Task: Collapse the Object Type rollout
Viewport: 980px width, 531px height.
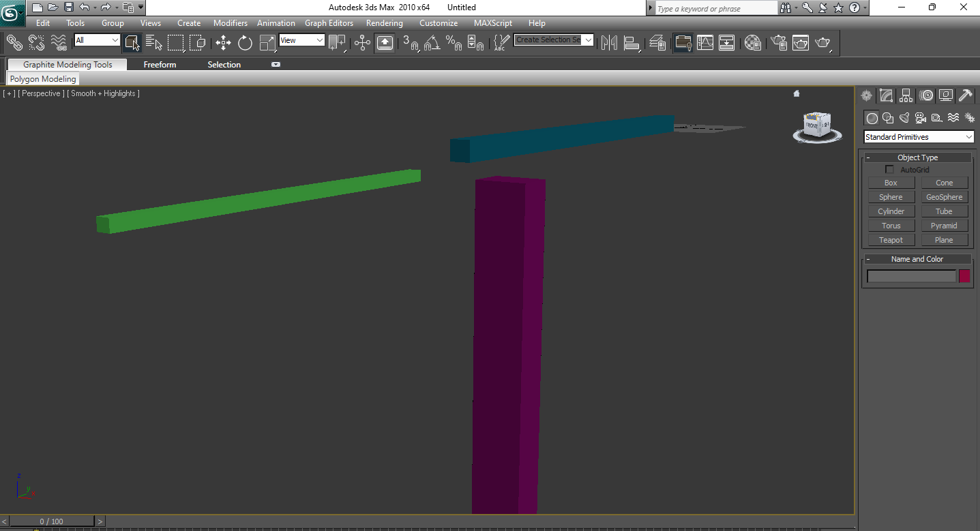Action: pos(917,157)
